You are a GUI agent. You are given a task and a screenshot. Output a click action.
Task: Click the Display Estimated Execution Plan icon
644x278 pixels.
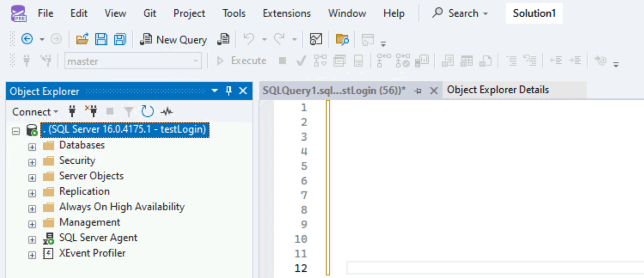(x=320, y=61)
